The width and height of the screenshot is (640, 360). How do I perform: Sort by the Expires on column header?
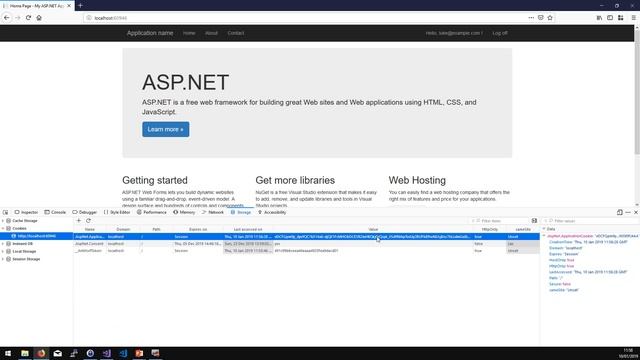tap(198, 229)
